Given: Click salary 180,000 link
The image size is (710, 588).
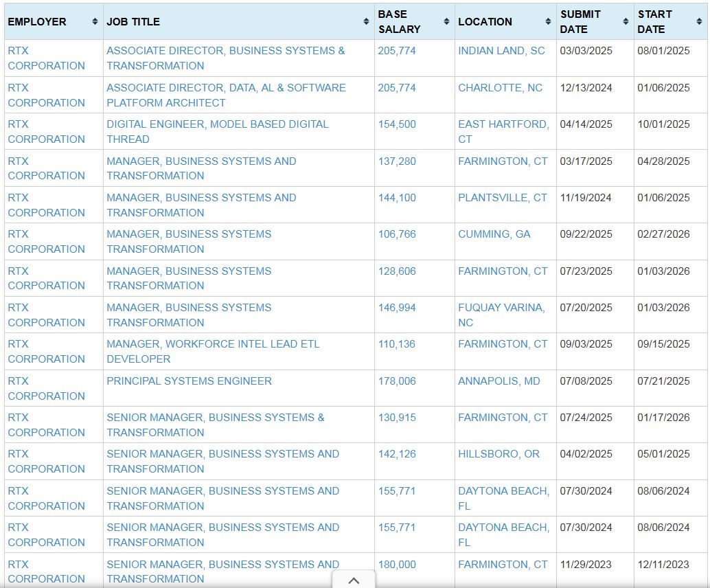Looking at the screenshot, I should [397, 565].
